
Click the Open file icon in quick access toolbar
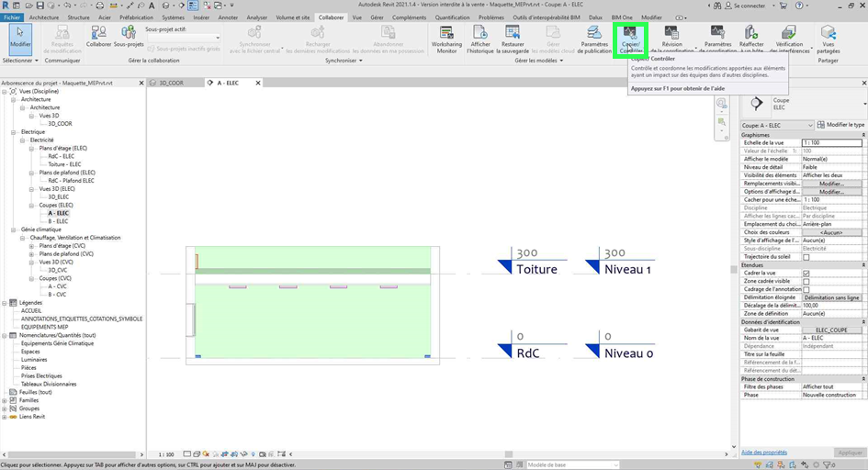pyautogui.click(x=28, y=6)
